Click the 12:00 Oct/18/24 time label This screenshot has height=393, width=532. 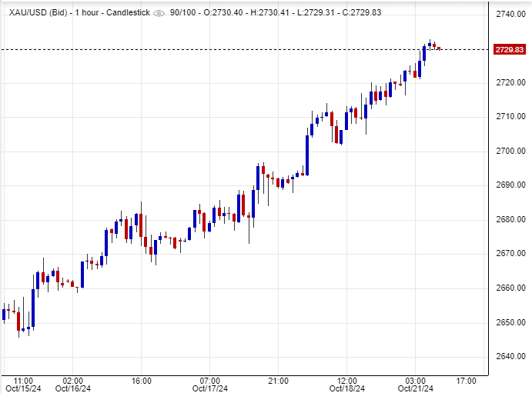346,385
